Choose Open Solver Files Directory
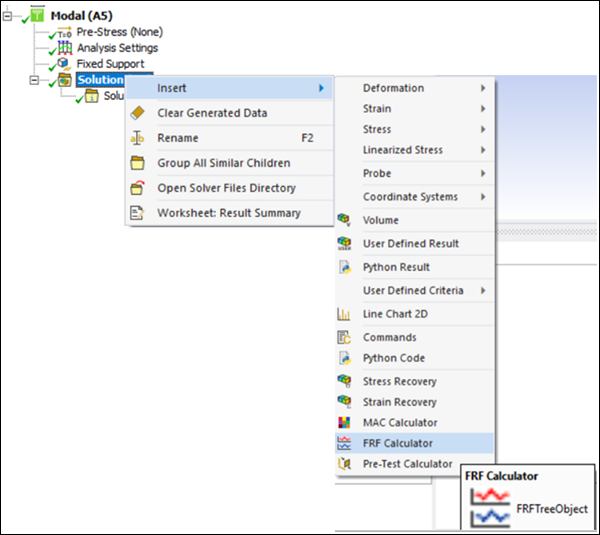The height and width of the screenshot is (535, 600). click(x=230, y=188)
